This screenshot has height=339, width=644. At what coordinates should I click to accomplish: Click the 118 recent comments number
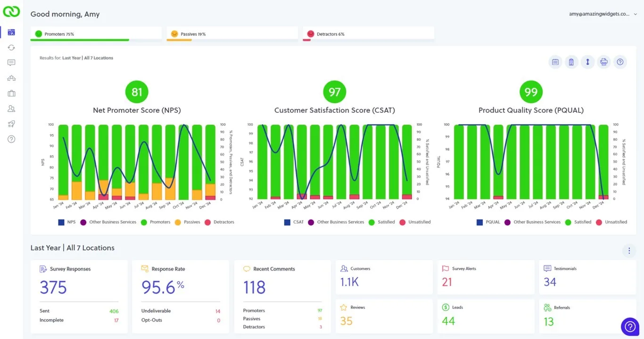coord(255,287)
